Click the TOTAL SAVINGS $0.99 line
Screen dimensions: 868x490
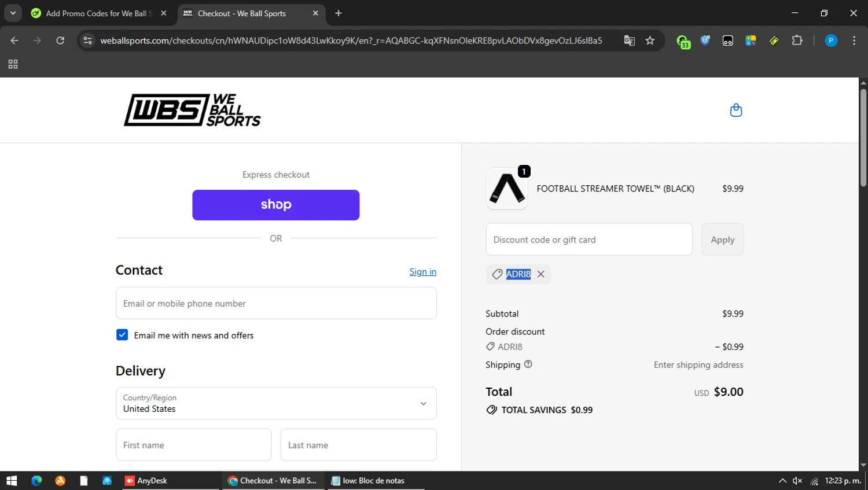point(539,410)
